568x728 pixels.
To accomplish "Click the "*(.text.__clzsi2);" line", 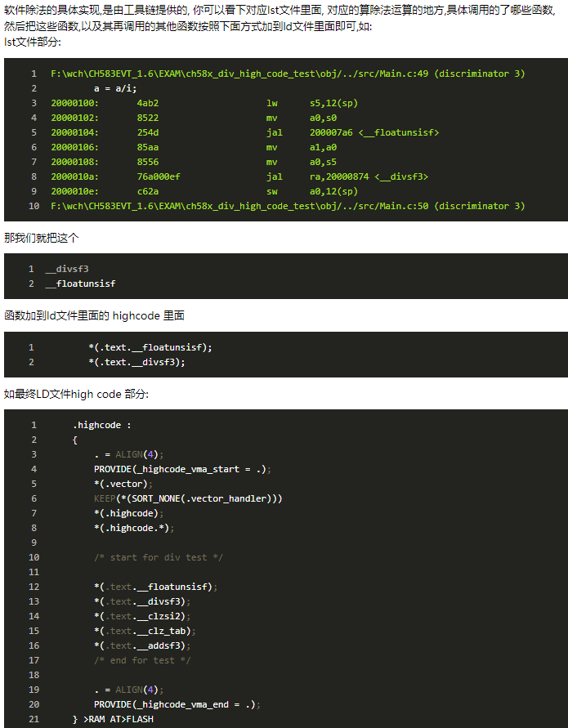I will coord(146,616).
